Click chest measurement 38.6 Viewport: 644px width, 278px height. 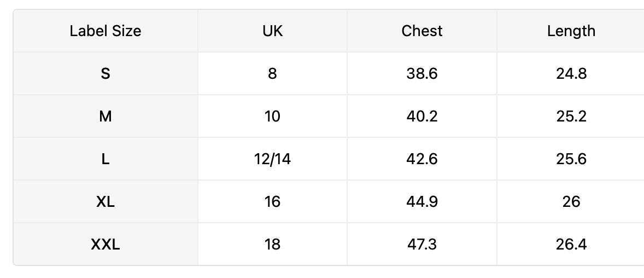[422, 74]
